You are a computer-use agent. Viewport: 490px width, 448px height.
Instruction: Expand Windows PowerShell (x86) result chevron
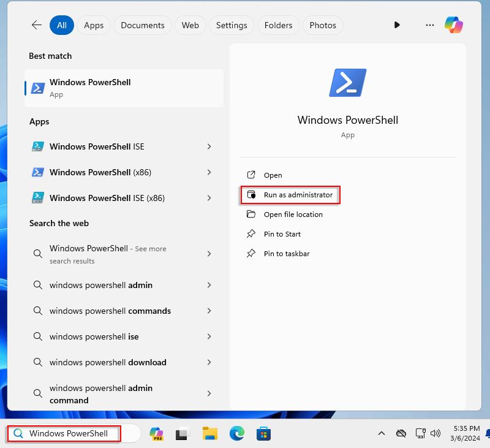point(209,172)
